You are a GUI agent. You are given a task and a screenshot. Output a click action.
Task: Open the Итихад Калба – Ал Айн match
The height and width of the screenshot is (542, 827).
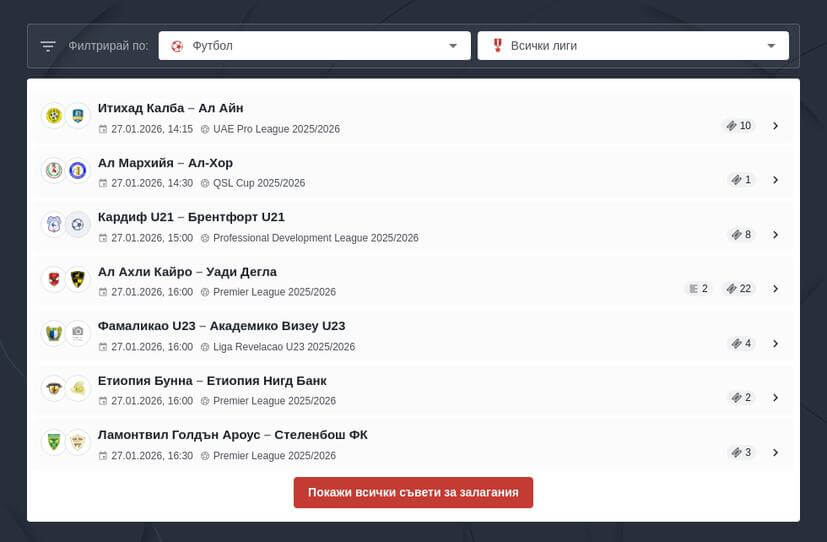click(x=170, y=108)
